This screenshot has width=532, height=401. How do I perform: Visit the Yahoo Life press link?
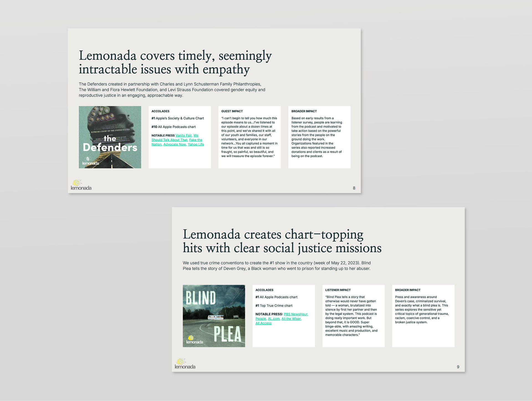pos(196,144)
